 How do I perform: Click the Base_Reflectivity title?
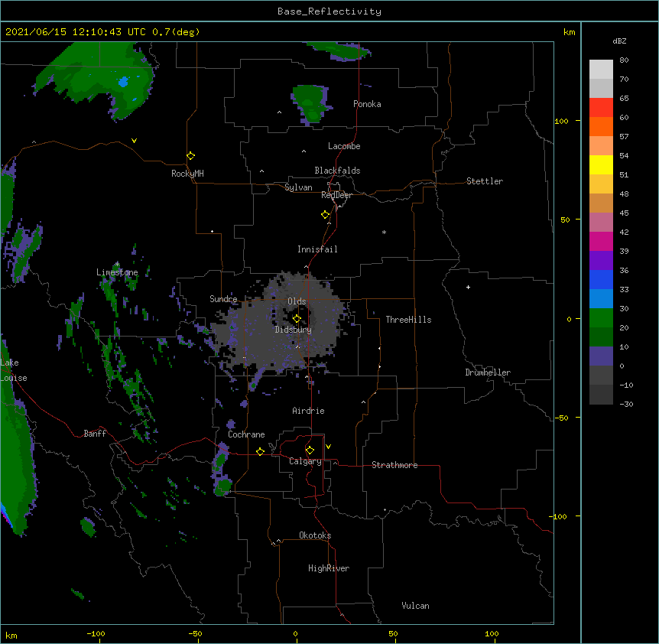click(329, 11)
